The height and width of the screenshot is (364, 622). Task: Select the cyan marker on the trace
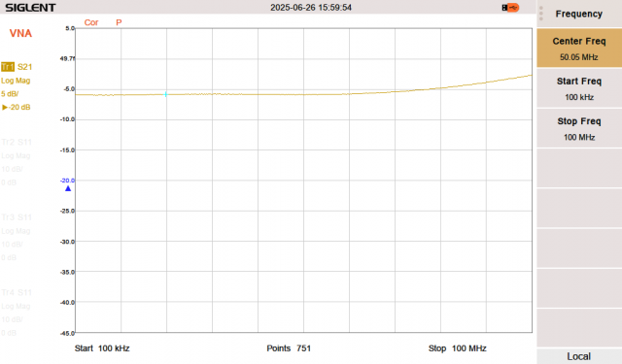[x=166, y=94]
